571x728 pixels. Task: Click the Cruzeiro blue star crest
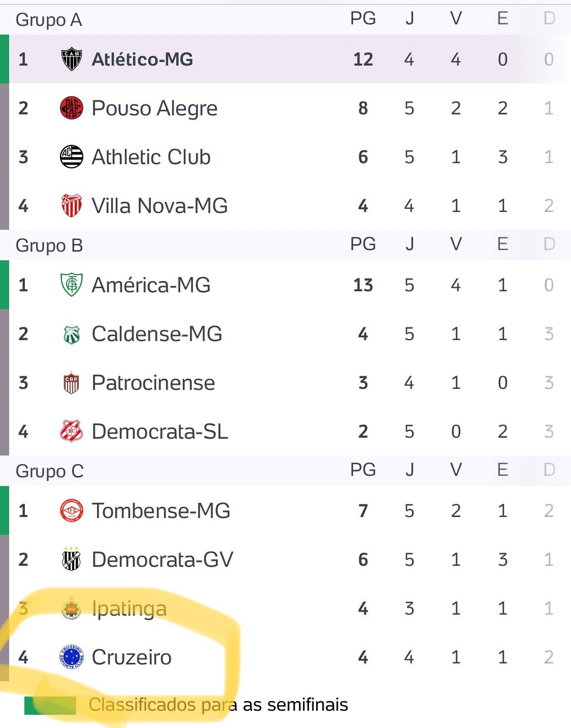[x=71, y=657]
